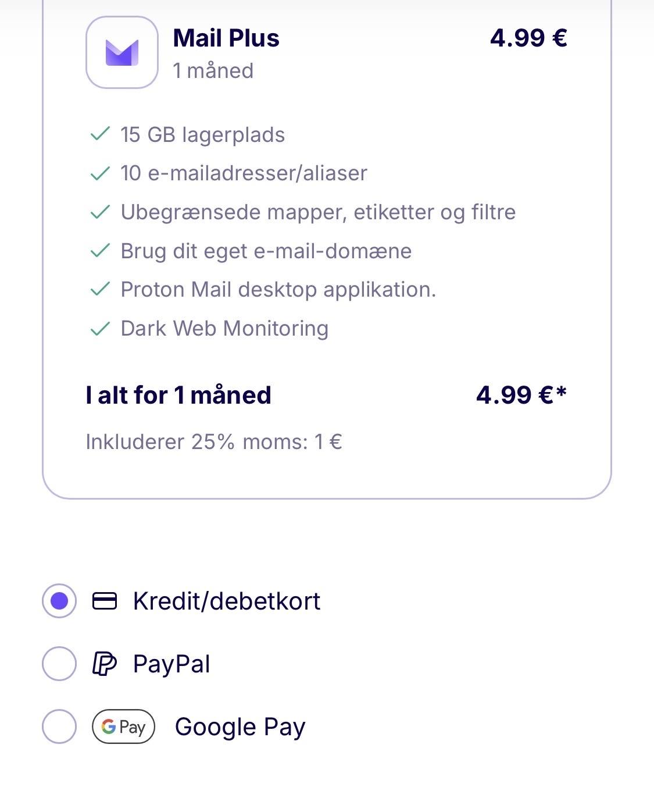Click the PayPal payment label
654x812 pixels.
pos(171,664)
